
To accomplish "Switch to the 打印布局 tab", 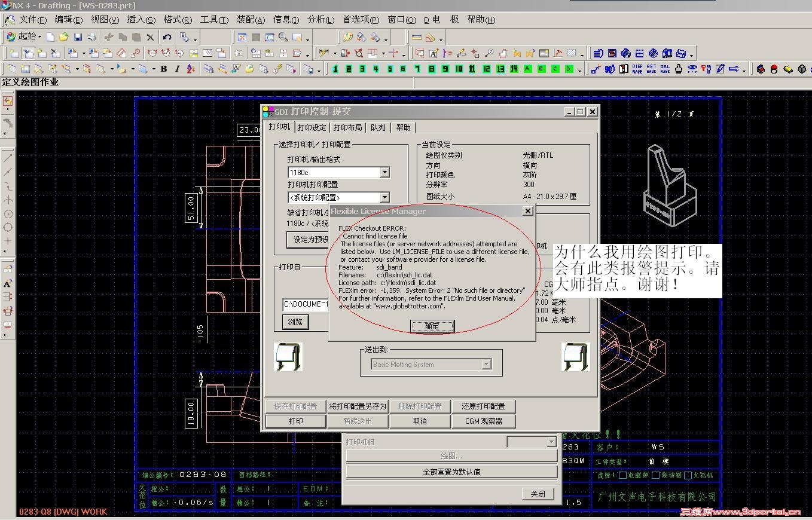I will (348, 127).
